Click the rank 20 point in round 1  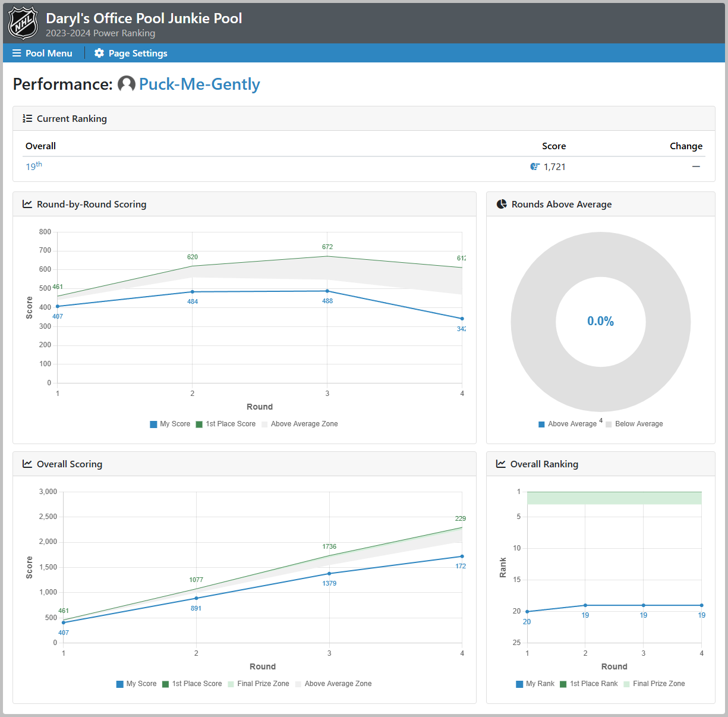coord(527,612)
